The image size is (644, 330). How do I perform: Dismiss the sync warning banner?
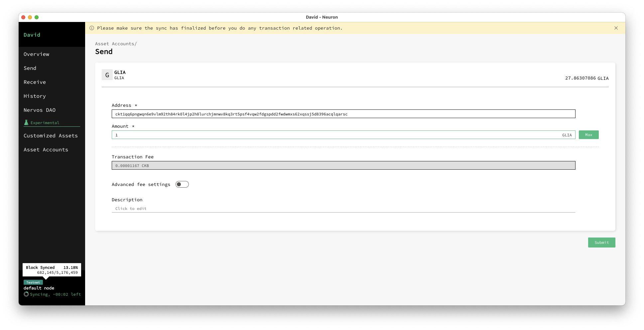point(616,28)
